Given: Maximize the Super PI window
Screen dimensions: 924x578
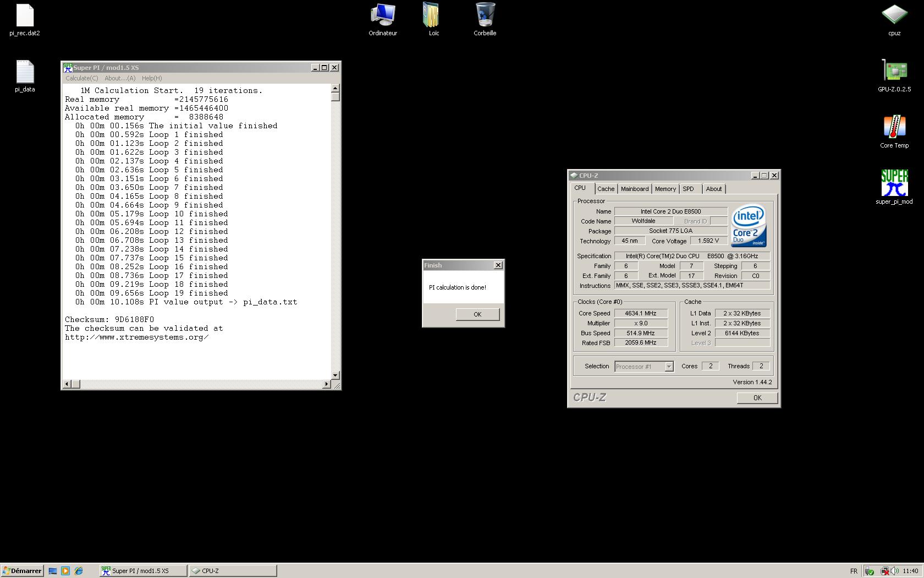Looking at the screenshot, I should [324, 68].
